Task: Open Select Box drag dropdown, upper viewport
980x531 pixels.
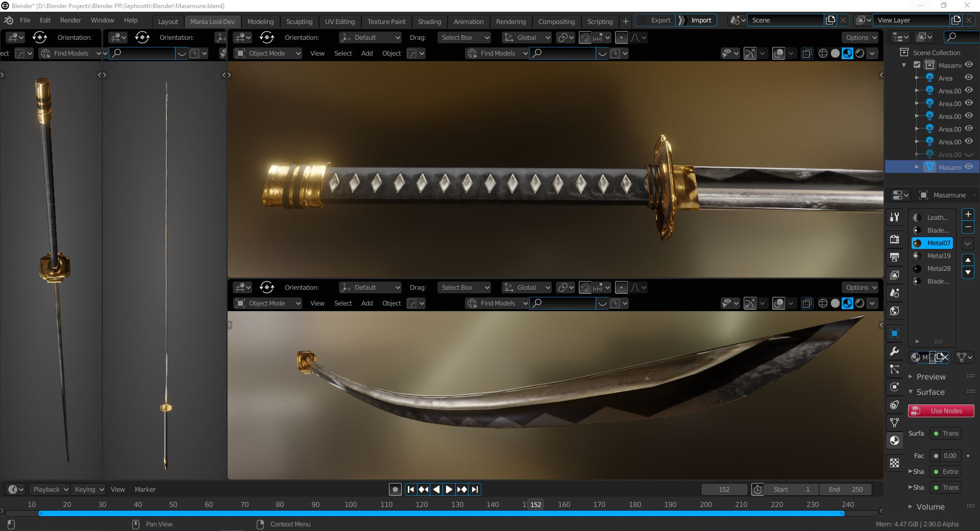Action: coord(464,37)
